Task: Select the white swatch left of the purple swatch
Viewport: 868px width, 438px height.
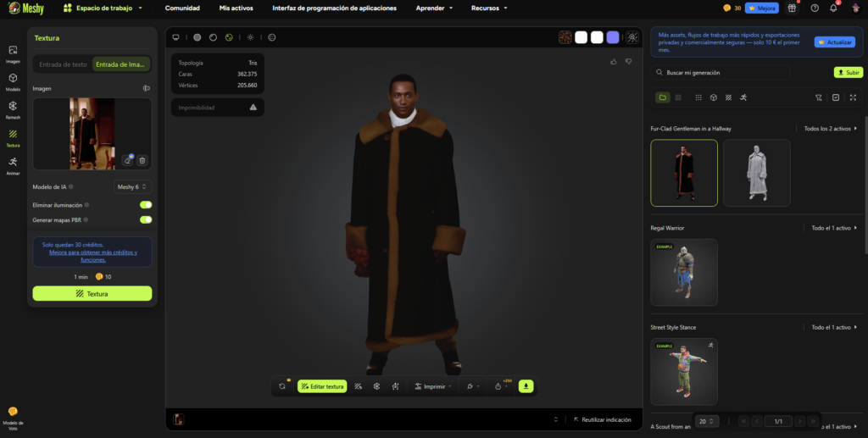Action: [x=597, y=37]
